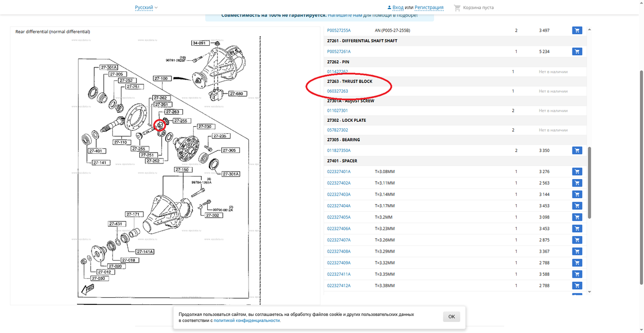This screenshot has width=644, height=333.
Task: Add spacer 022327402A to cart
Action: (x=577, y=183)
